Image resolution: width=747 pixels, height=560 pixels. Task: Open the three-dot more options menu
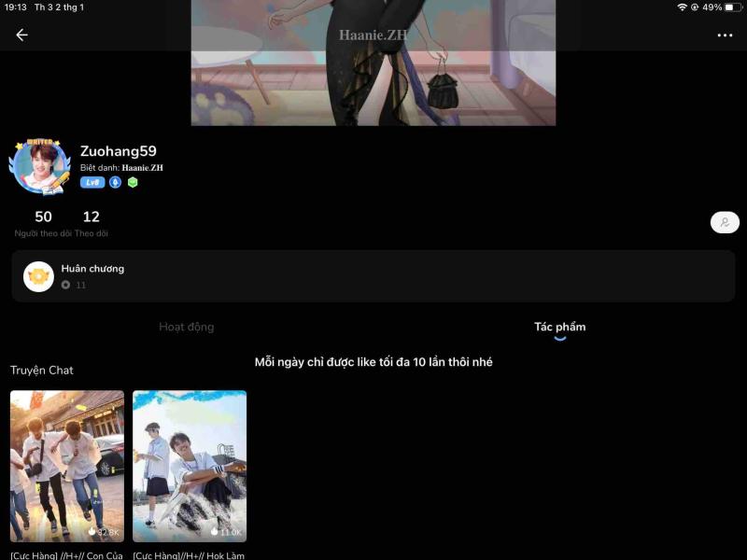click(x=725, y=35)
